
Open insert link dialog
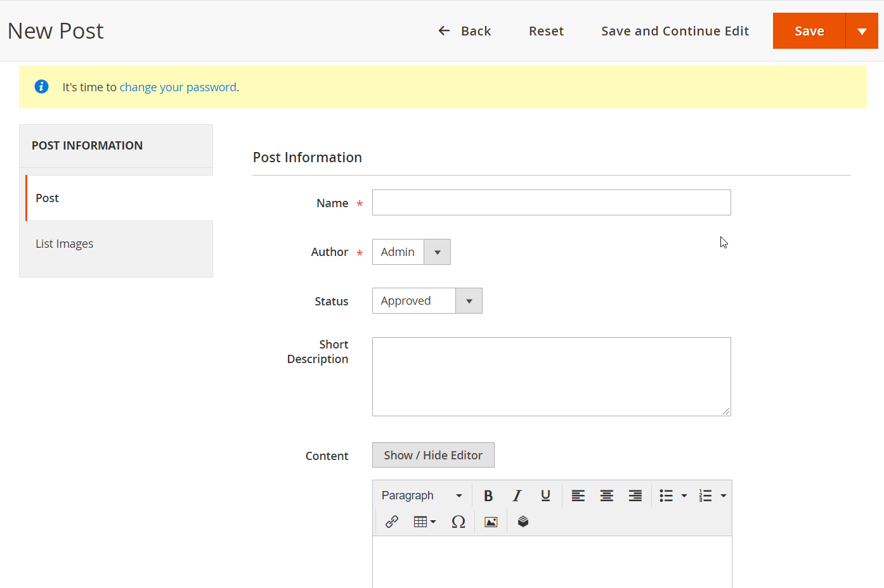392,521
